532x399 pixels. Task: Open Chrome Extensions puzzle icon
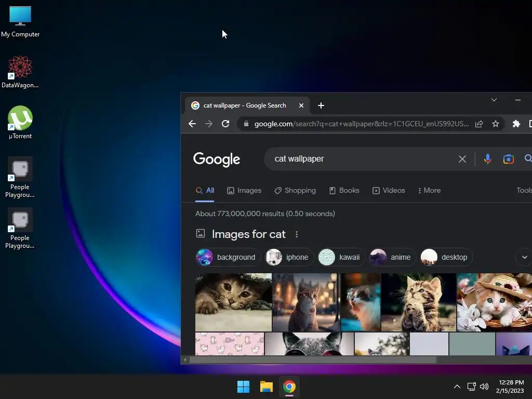click(x=516, y=124)
